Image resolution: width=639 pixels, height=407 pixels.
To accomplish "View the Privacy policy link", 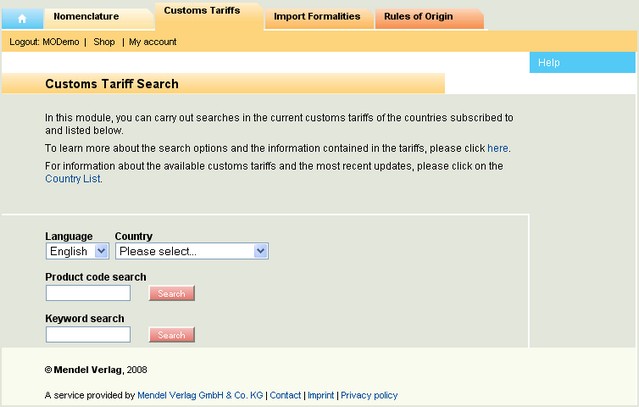I will click(x=369, y=395).
